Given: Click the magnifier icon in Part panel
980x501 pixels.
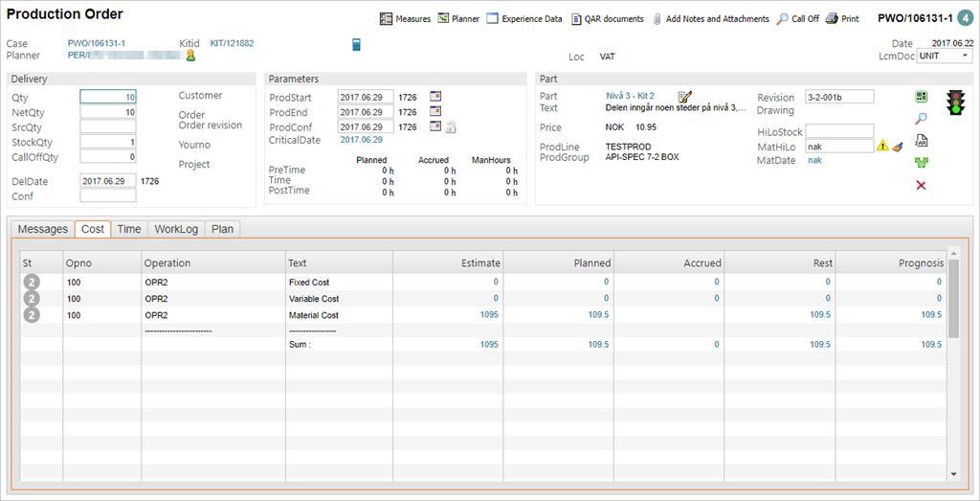Looking at the screenshot, I should pyautogui.click(x=921, y=119).
